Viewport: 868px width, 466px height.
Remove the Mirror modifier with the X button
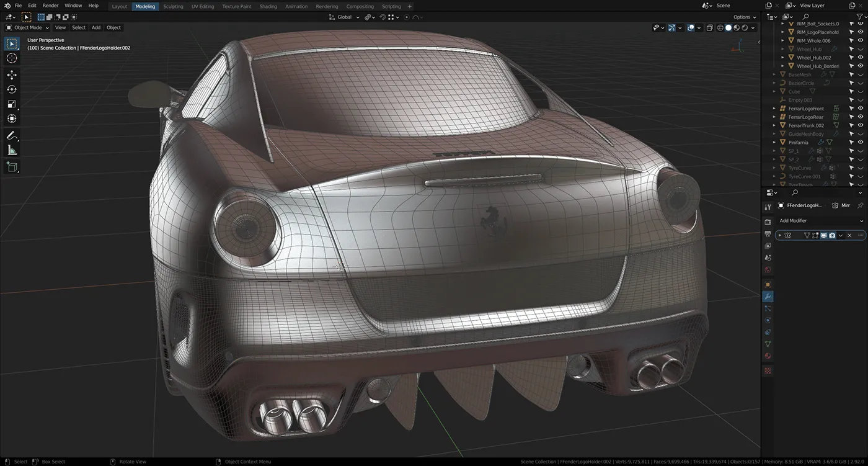pos(849,235)
